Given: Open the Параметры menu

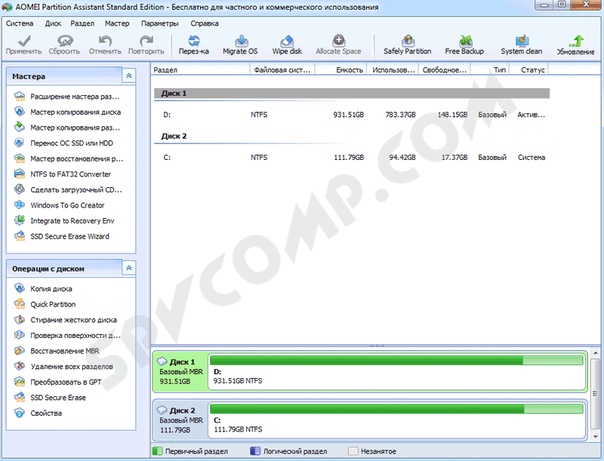Looking at the screenshot, I should point(160,23).
